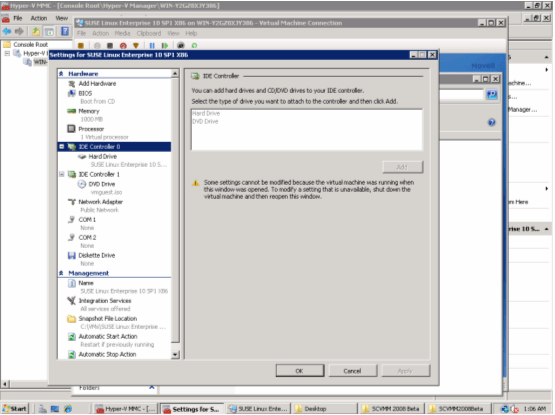Click the Show/Hide Console Tree icon in MMC
Image resolution: width=555 pixels, height=415 pixels.
click(x=49, y=32)
